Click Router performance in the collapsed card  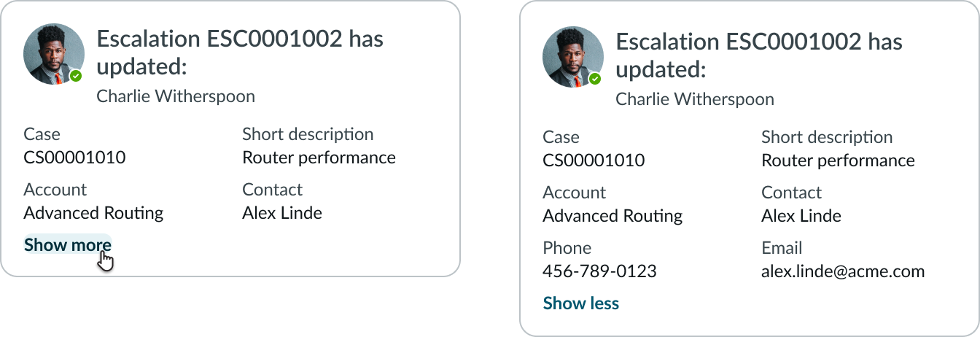[x=319, y=158]
